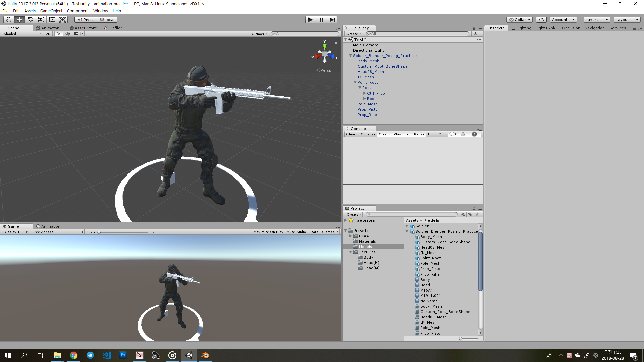Toggle scene lighting sun icon
644x362 pixels.
click(59, 34)
